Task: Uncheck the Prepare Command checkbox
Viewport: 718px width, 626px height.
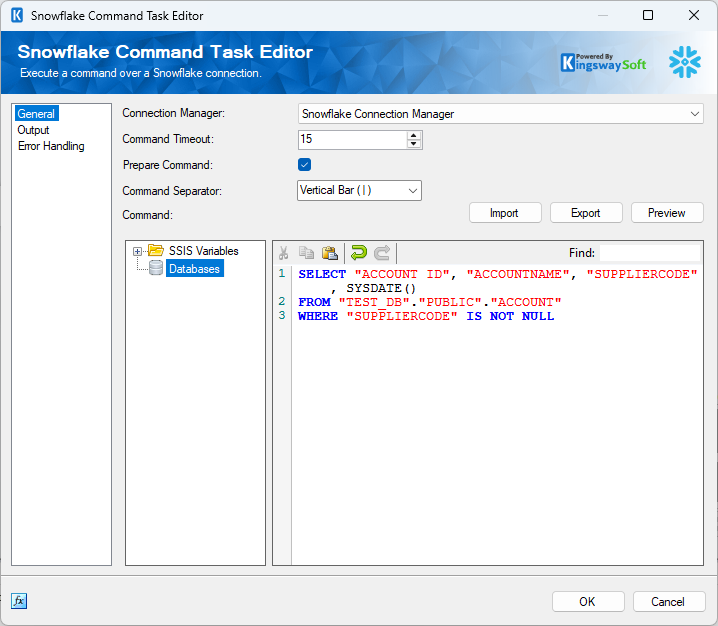Action: (x=305, y=165)
